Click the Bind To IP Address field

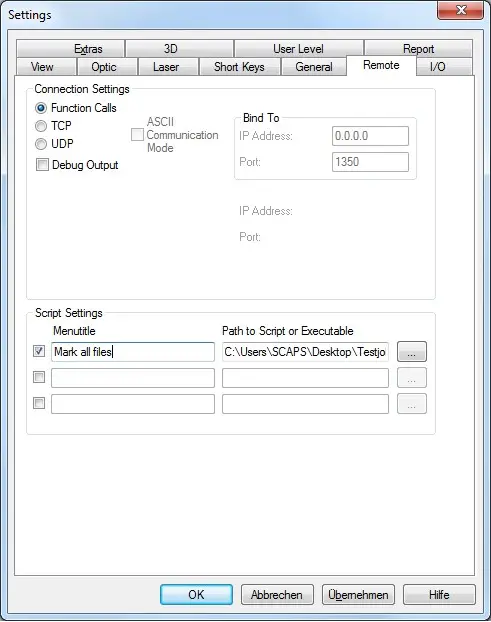370,136
